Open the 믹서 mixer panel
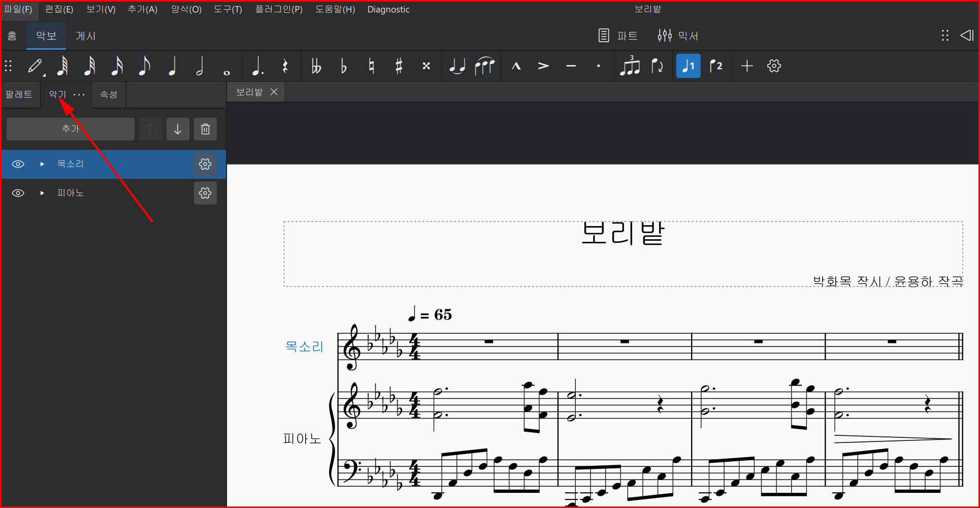The height and width of the screenshot is (508, 980). pos(678,36)
